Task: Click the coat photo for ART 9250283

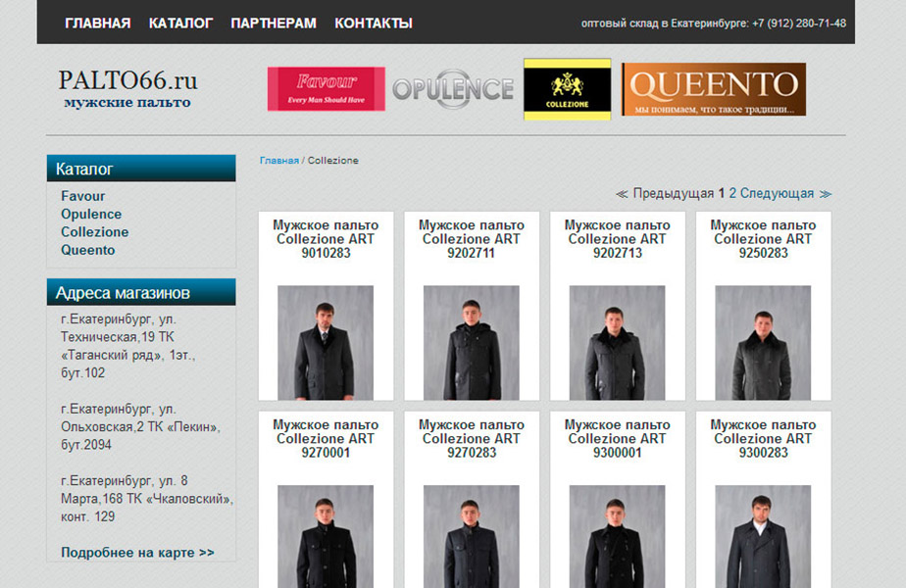Action: [x=763, y=343]
